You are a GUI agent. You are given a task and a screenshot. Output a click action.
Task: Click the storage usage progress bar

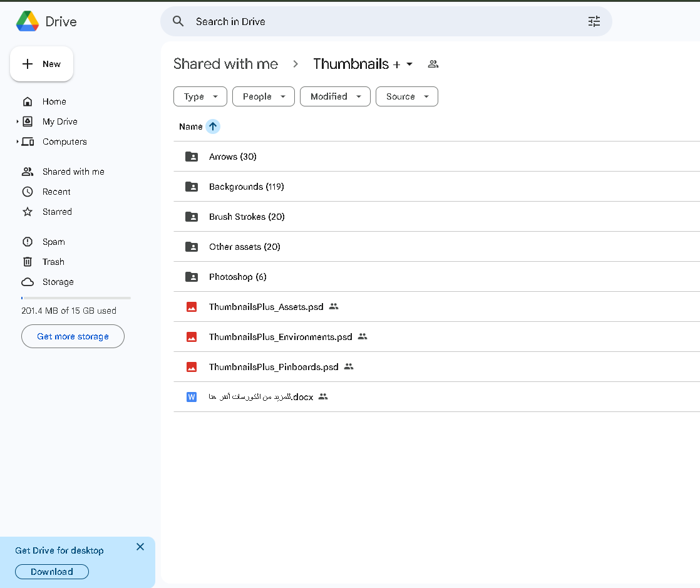click(x=76, y=298)
